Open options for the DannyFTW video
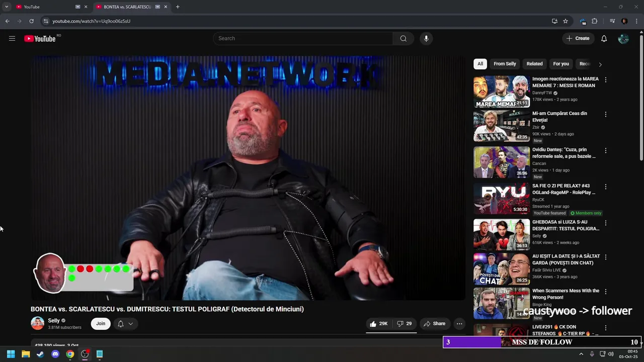The image size is (644, 362). 605,80
